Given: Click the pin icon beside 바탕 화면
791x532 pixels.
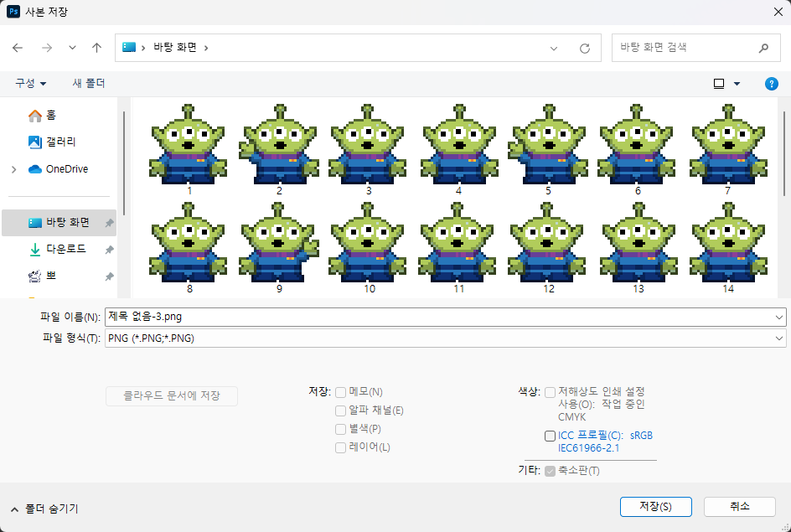Looking at the screenshot, I should tap(109, 223).
